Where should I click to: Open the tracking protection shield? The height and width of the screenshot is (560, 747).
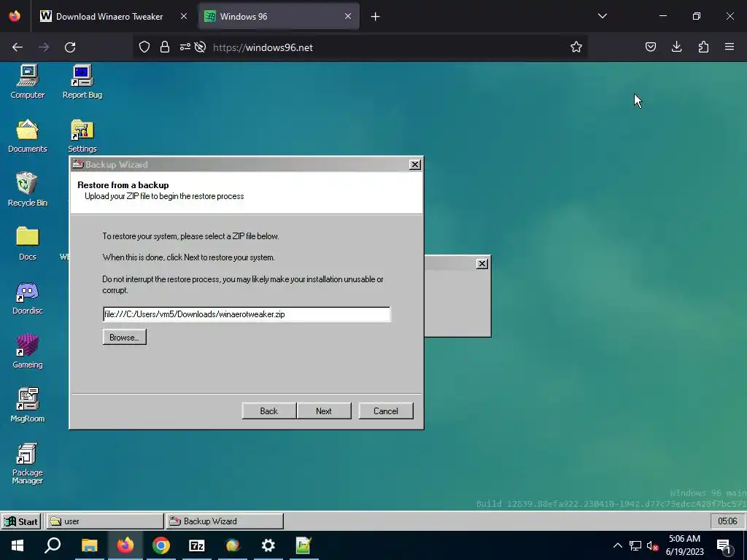pos(144,47)
